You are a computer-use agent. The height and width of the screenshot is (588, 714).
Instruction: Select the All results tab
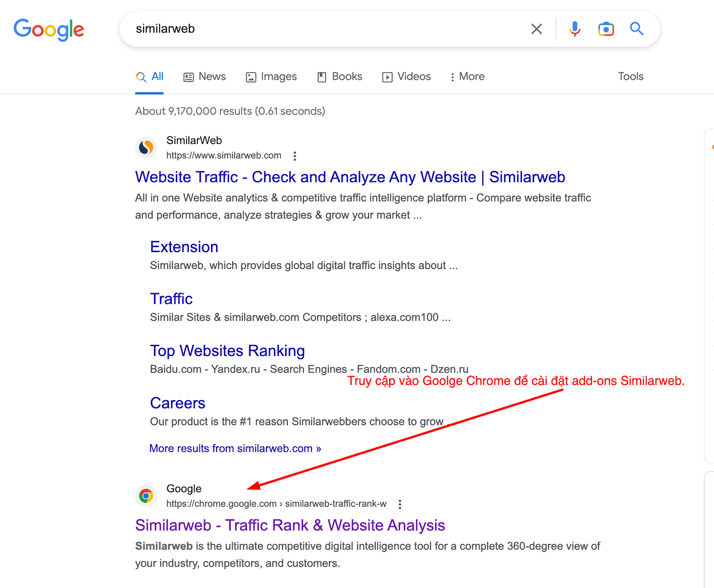pos(150,77)
